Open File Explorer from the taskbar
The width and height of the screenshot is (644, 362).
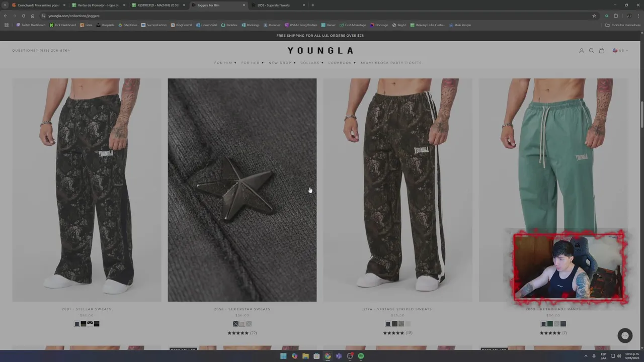[305, 356]
